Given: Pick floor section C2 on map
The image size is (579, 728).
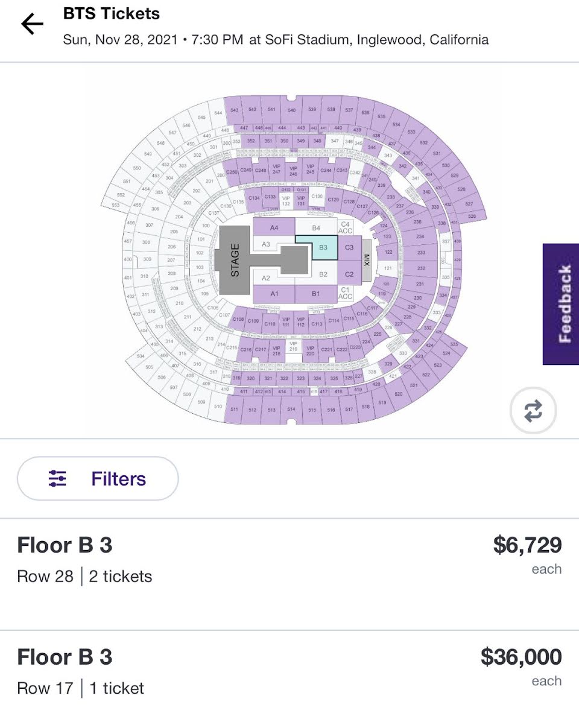Looking at the screenshot, I should point(349,274).
